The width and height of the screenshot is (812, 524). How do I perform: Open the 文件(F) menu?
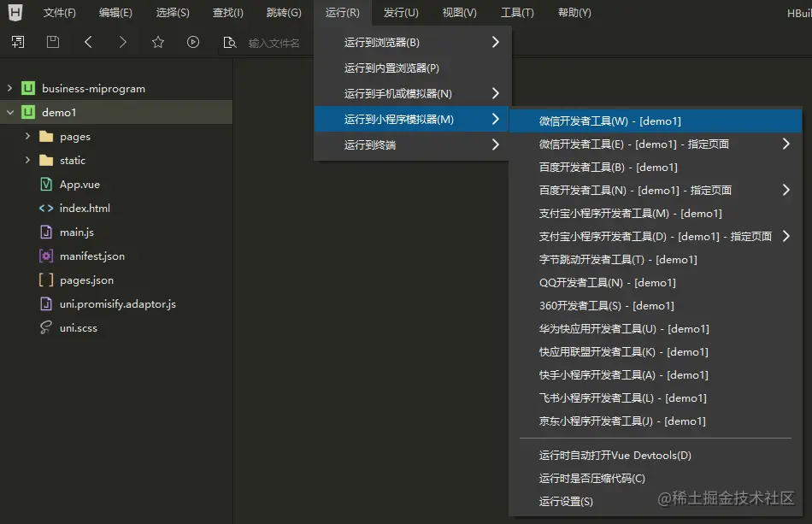point(60,13)
